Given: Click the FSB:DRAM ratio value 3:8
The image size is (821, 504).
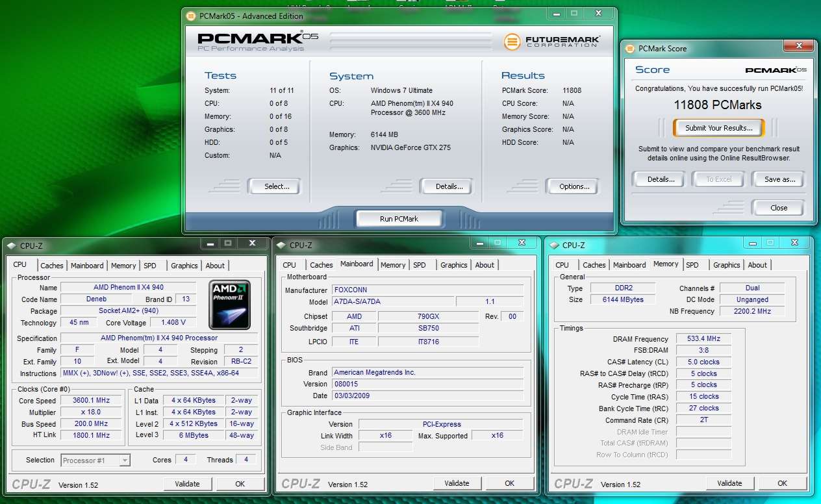Looking at the screenshot, I should pos(703,350).
